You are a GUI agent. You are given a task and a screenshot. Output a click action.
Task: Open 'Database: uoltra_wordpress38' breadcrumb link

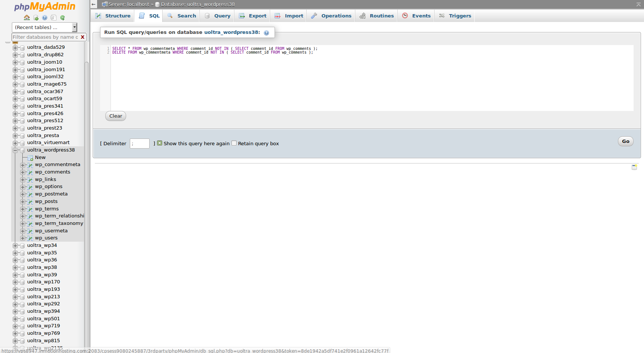198,4
